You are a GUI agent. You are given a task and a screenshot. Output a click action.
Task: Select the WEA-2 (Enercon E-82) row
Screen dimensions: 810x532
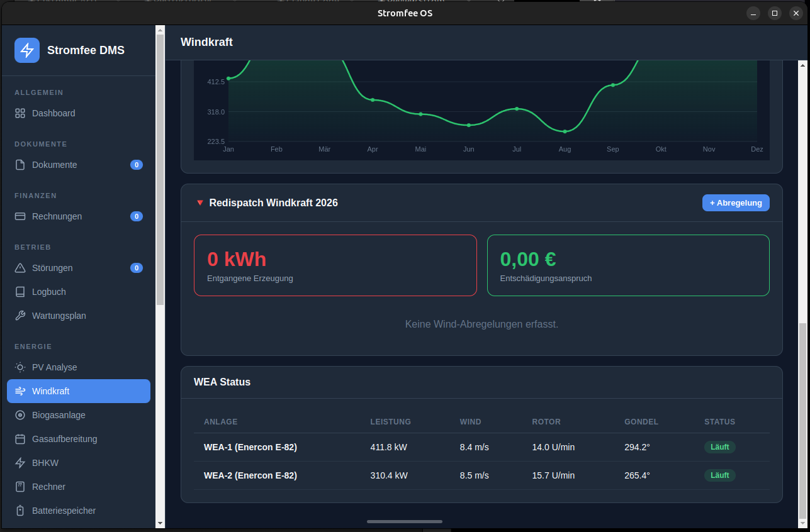tap(250, 475)
